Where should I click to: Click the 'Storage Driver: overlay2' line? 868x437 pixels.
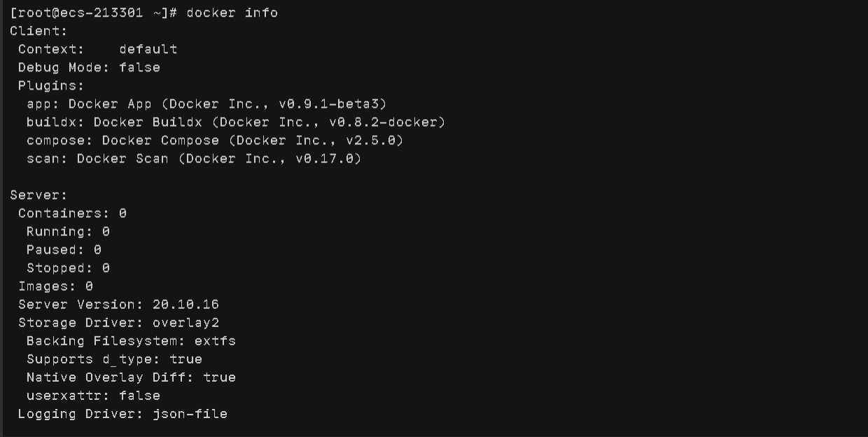click(x=118, y=322)
